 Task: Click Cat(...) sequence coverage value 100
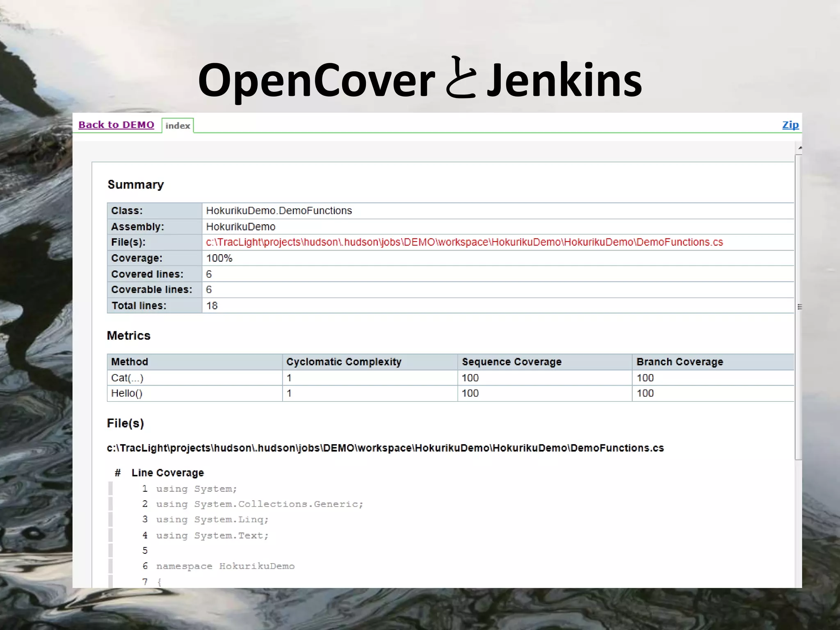(470, 378)
